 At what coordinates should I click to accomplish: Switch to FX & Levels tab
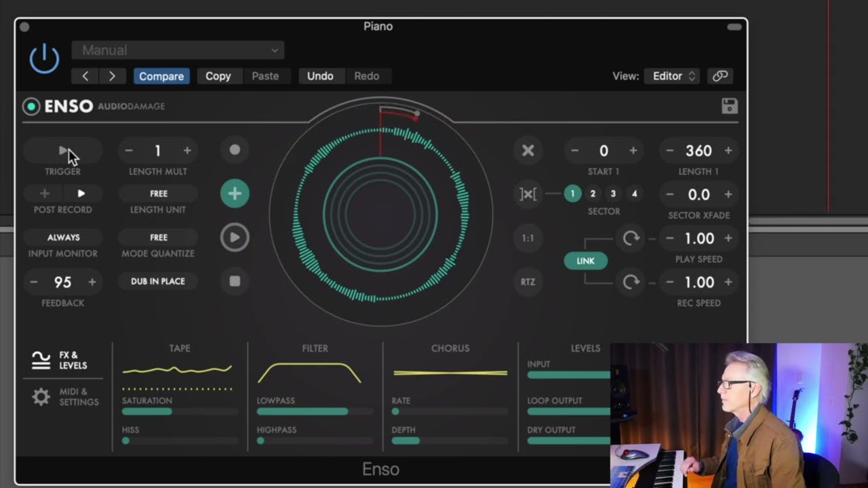click(x=61, y=360)
